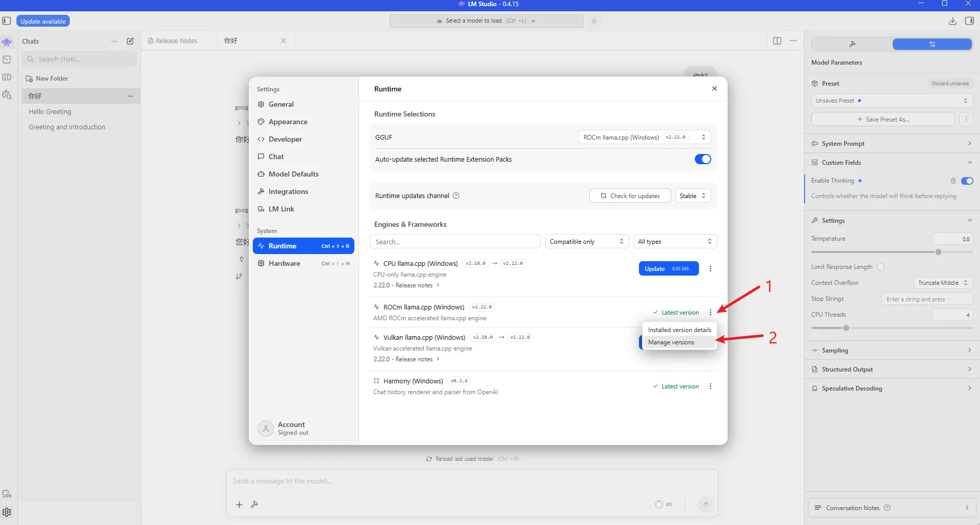Toggle Auto-update selected Runtime Extension Packs

pyautogui.click(x=703, y=159)
